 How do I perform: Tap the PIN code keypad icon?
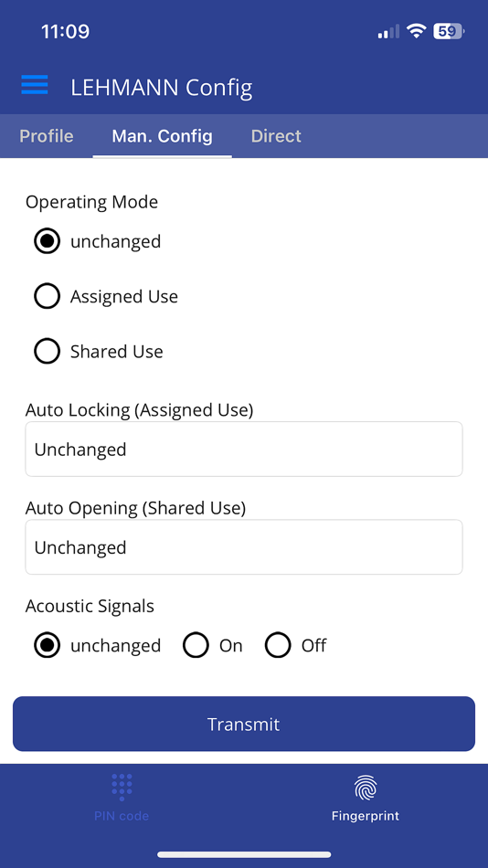[x=122, y=788]
